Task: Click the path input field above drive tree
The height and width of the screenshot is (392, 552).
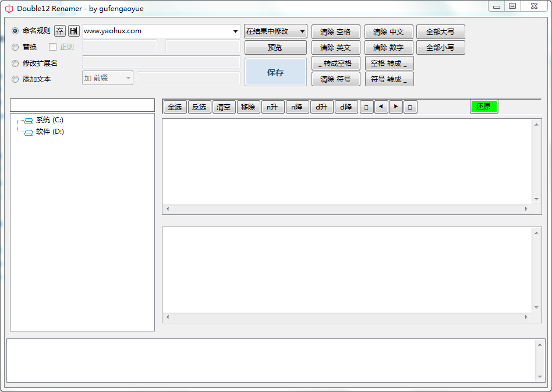Action: click(82, 105)
